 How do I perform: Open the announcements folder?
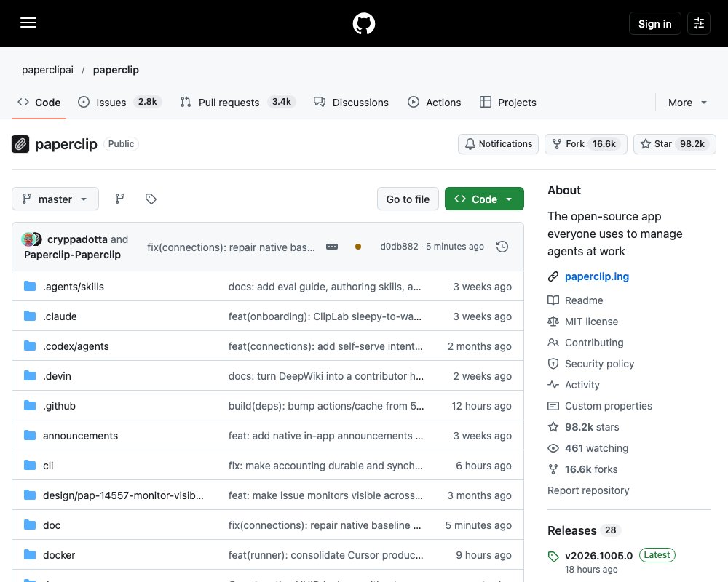[80, 436]
